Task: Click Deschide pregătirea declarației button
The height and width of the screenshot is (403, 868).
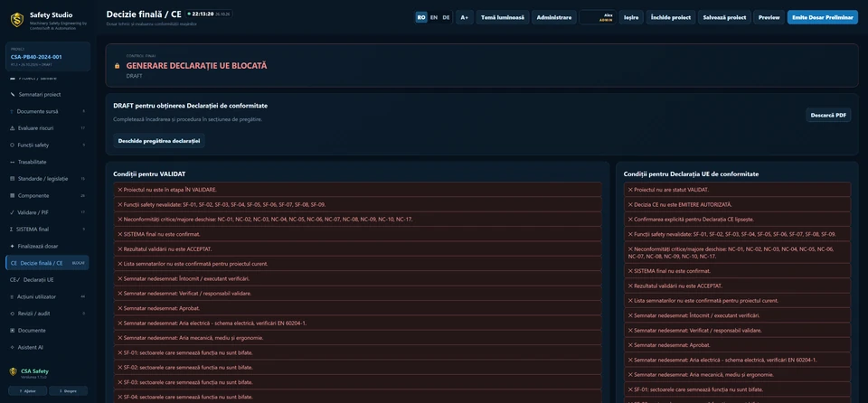Action: coord(159,141)
